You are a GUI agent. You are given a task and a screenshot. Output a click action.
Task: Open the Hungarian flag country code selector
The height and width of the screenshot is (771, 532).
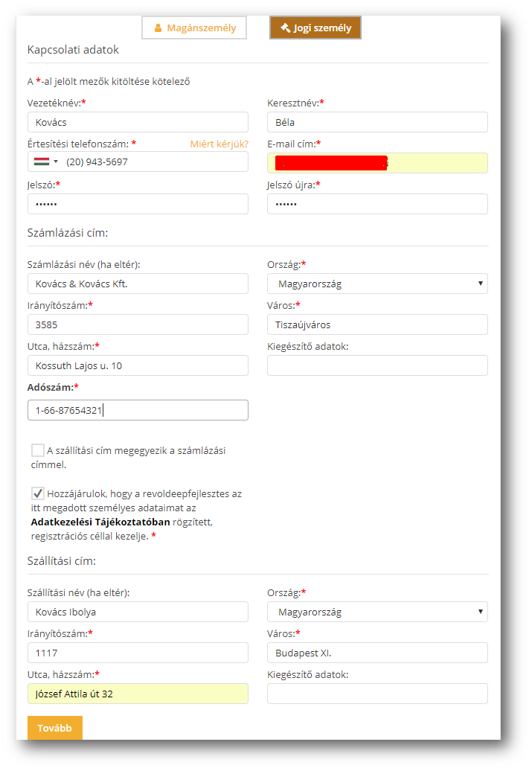click(x=45, y=161)
